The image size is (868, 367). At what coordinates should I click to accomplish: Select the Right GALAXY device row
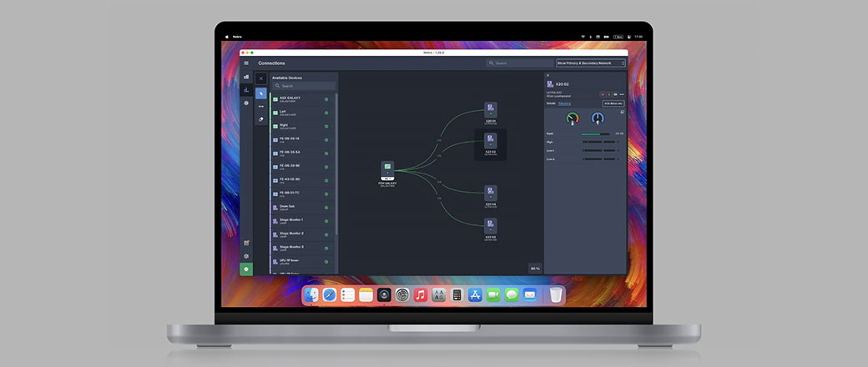(302, 127)
